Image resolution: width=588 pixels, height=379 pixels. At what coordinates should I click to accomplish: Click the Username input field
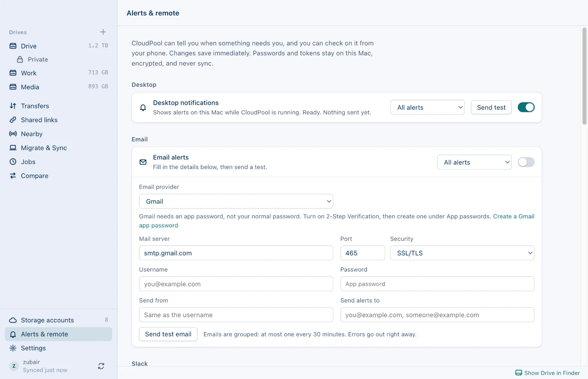coord(236,284)
